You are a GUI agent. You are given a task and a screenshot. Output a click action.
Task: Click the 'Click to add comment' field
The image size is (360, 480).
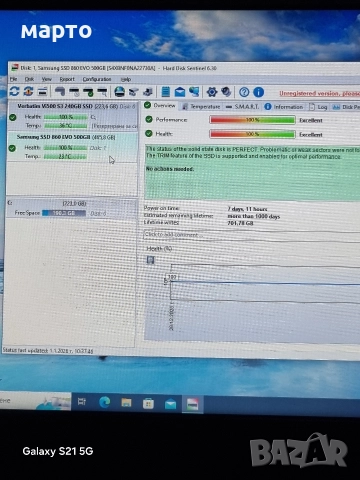tap(252, 235)
